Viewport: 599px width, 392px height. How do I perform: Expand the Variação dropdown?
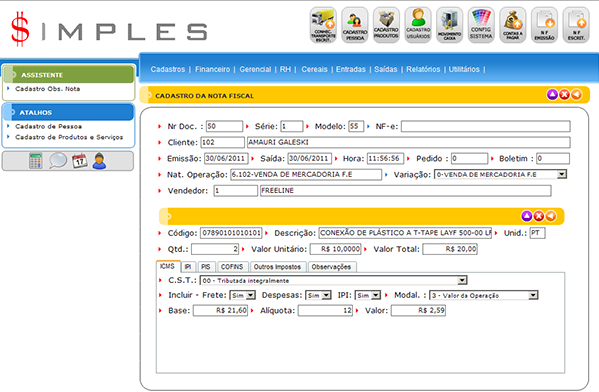coord(561,175)
